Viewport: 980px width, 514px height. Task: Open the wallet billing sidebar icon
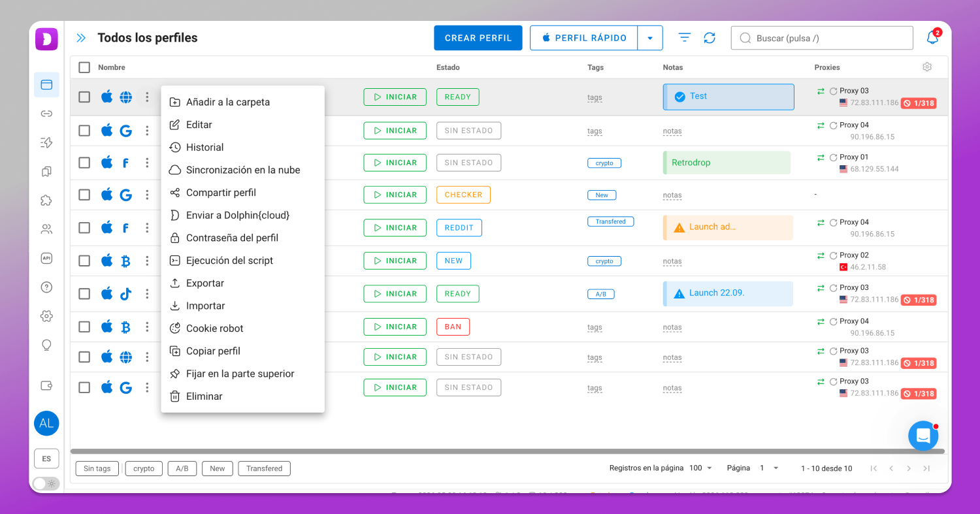click(x=46, y=385)
